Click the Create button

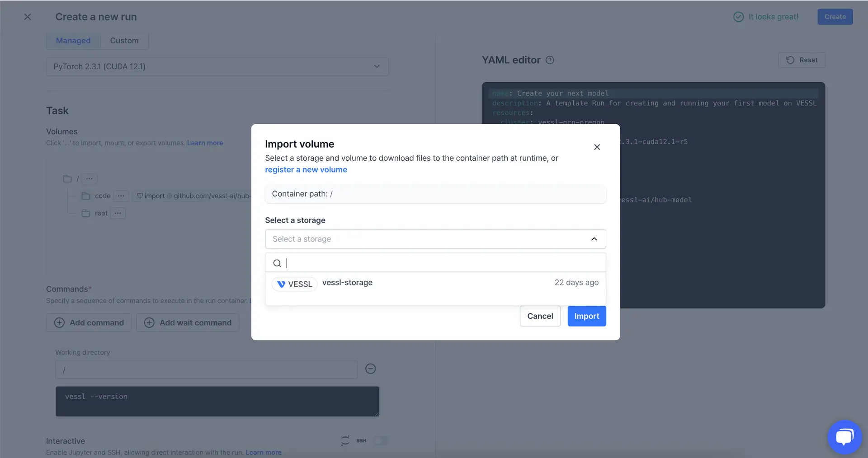pos(835,17)
